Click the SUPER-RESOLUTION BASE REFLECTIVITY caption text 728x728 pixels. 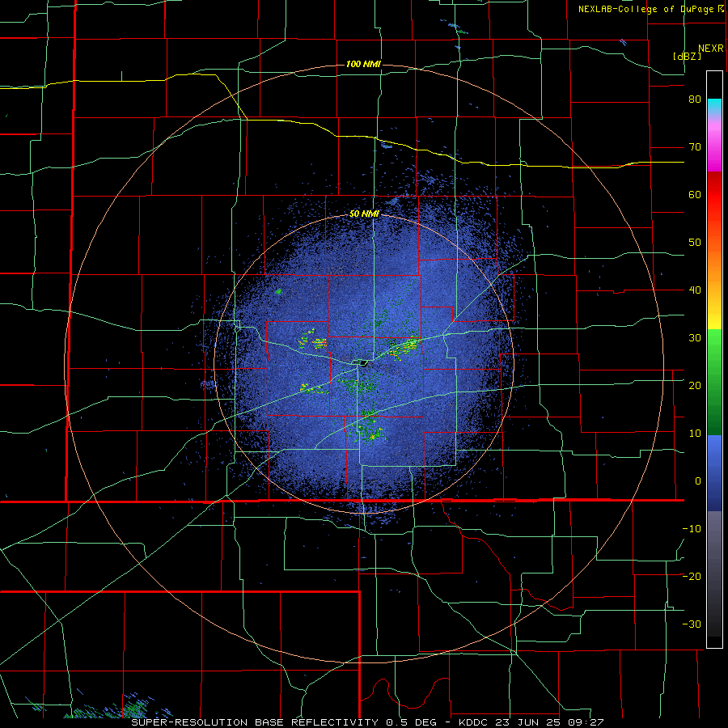[x=255, y=722]
